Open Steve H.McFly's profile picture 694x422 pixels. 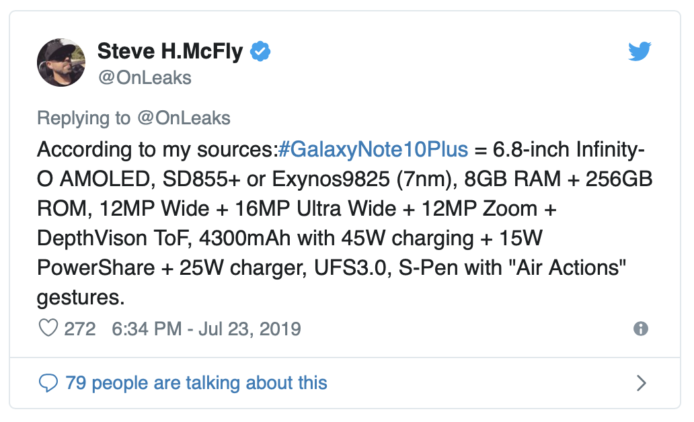click(x=62, y=63)
